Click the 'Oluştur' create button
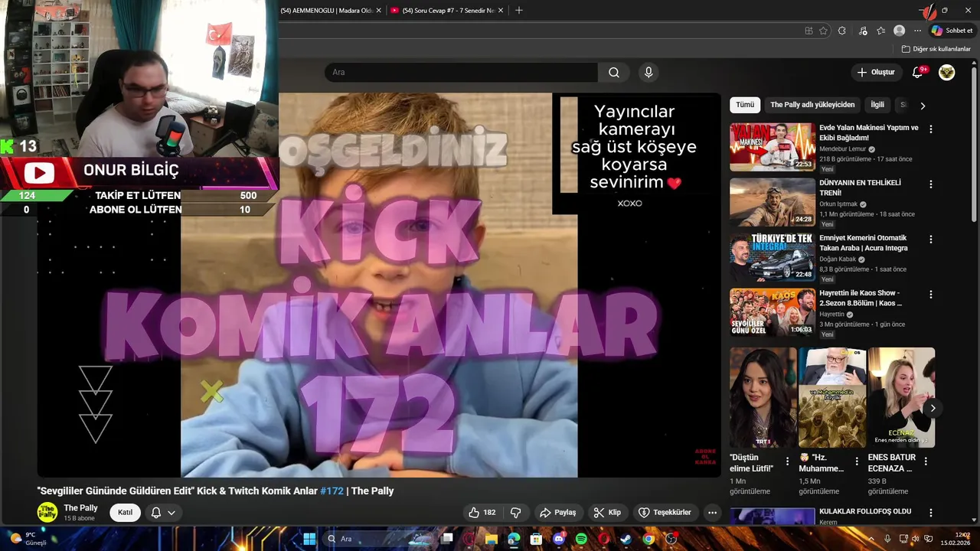 click(876, 72)
